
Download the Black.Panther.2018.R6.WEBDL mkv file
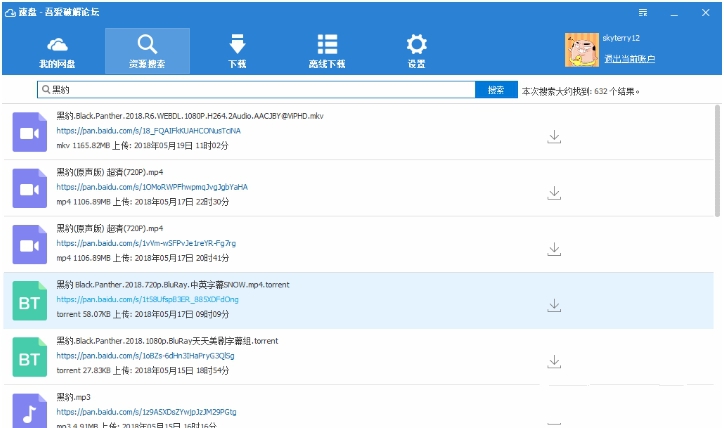(554, 137)
